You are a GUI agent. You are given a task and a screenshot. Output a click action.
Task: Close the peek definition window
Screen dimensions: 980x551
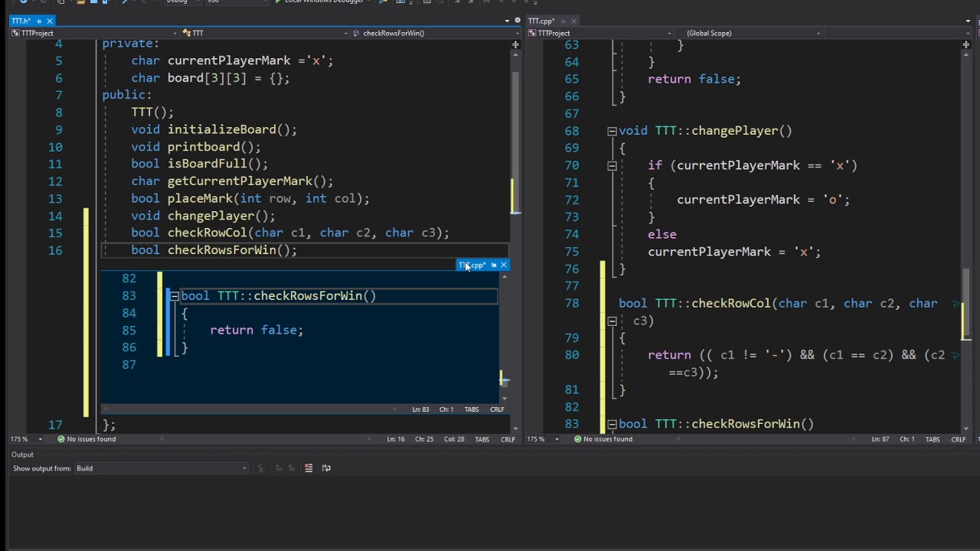tap(504, 265)
